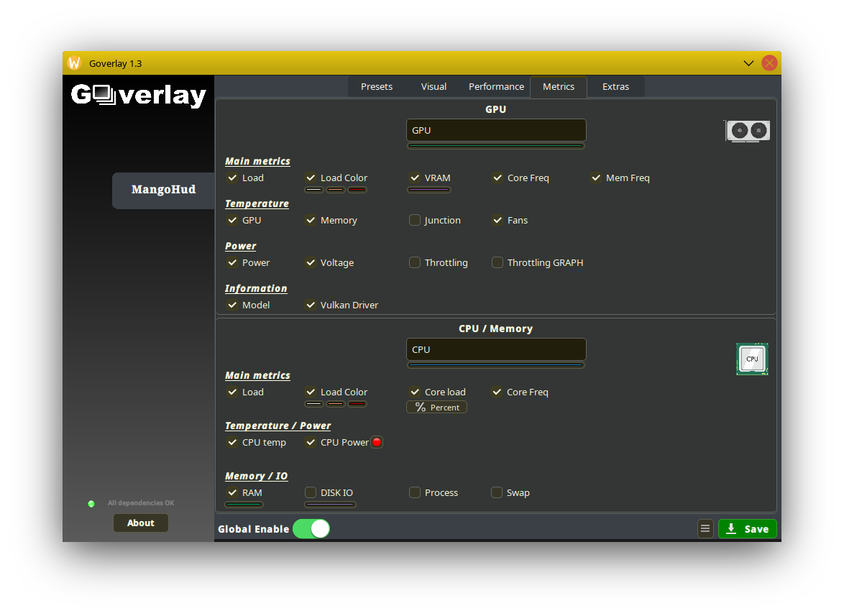
Task: Pick GPU Load Color white swatch
Action: [314, 190]
